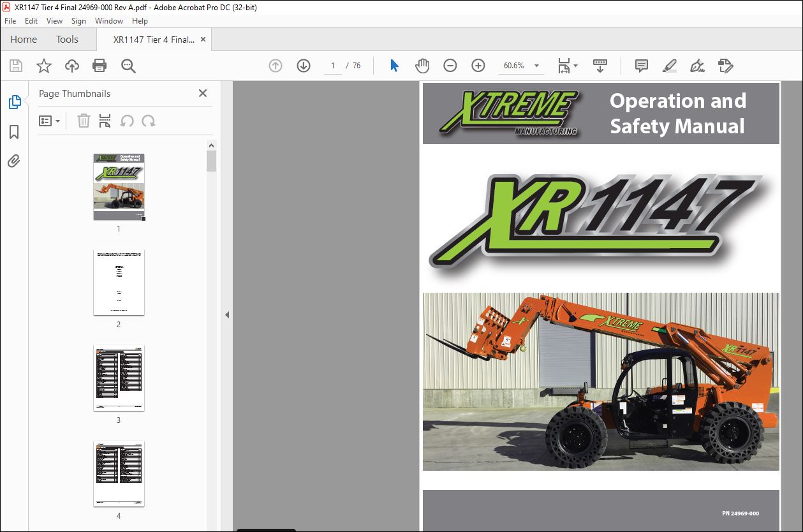The width and height of the screenshot is (803, 532).
Task: Click the "Operation and Safety Manual" heading
Action: pyautogui.click(x=677, y=114)
